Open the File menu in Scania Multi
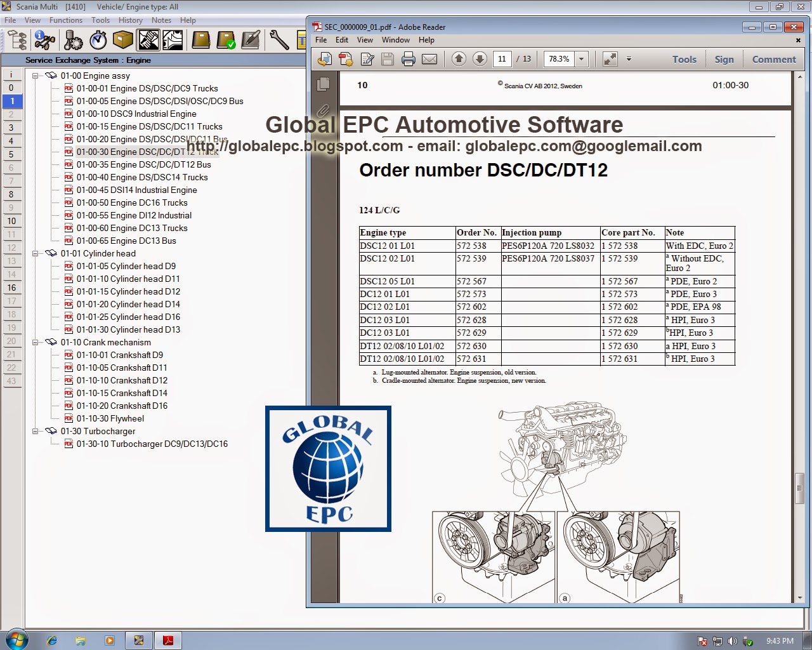Image resolution: width=812 pixels, height=650 pixels. 10,20
